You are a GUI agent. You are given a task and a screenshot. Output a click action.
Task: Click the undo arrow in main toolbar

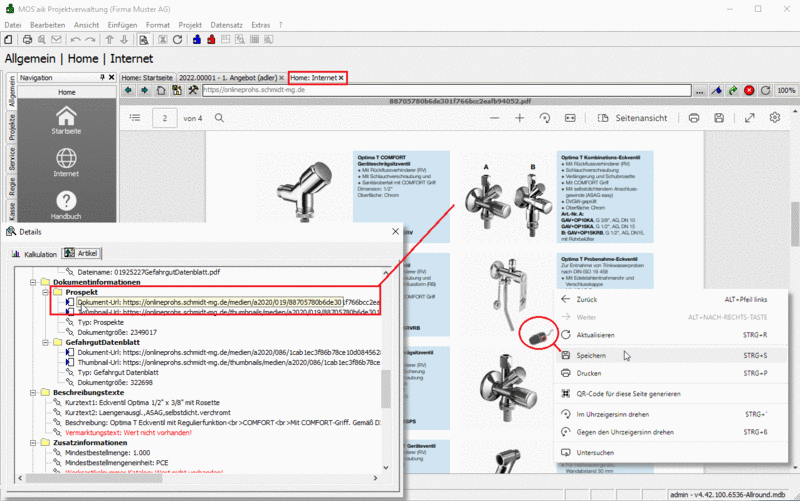click(76, 39)
